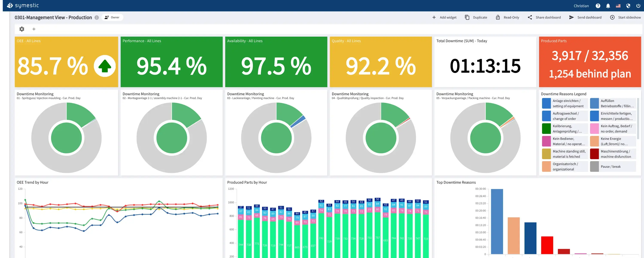Click the plus icon beside the gear
644x258 pixels.
click(34, 29)
